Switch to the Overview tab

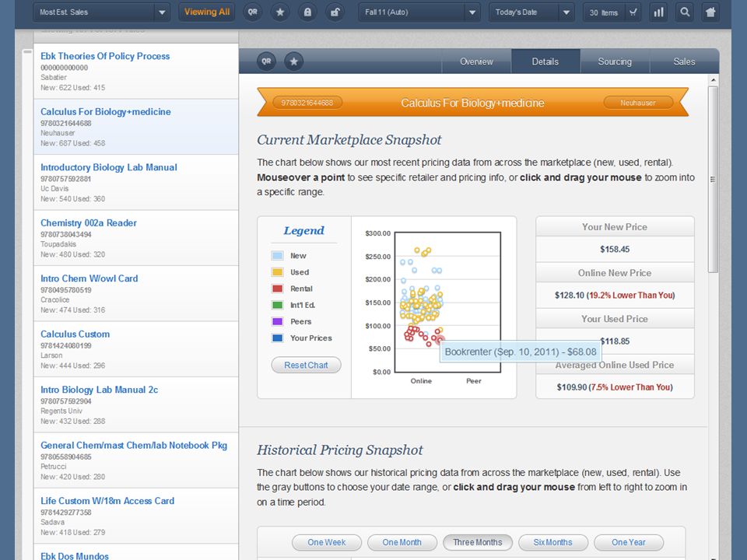tap(476, 61)
